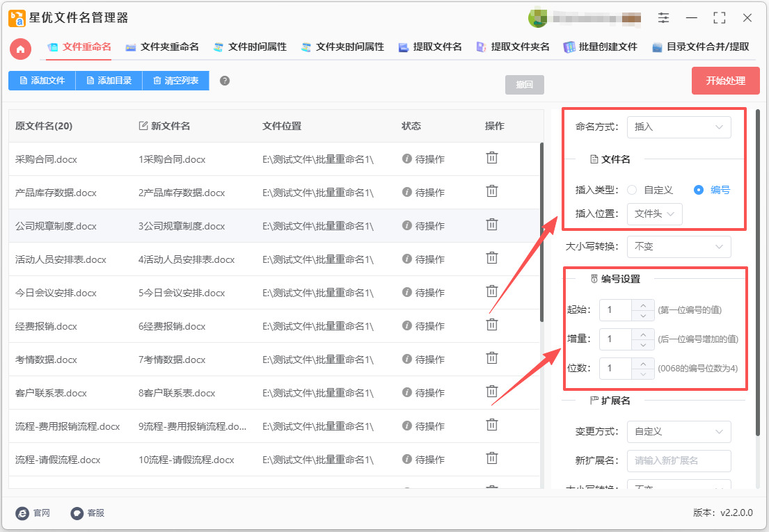Screen dimensions: 769x532
Task: Open the settings sliders icon in title bar
Action: [663, 18]
